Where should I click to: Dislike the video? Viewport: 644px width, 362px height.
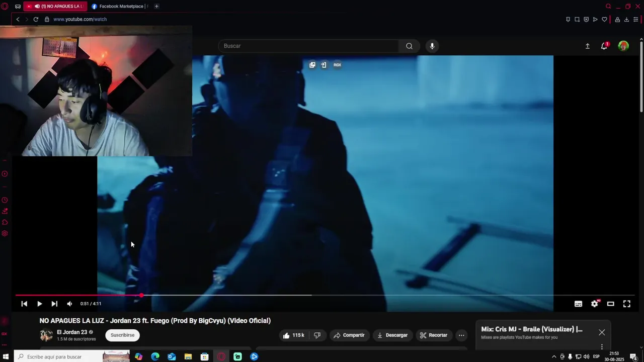coord(317,335)
